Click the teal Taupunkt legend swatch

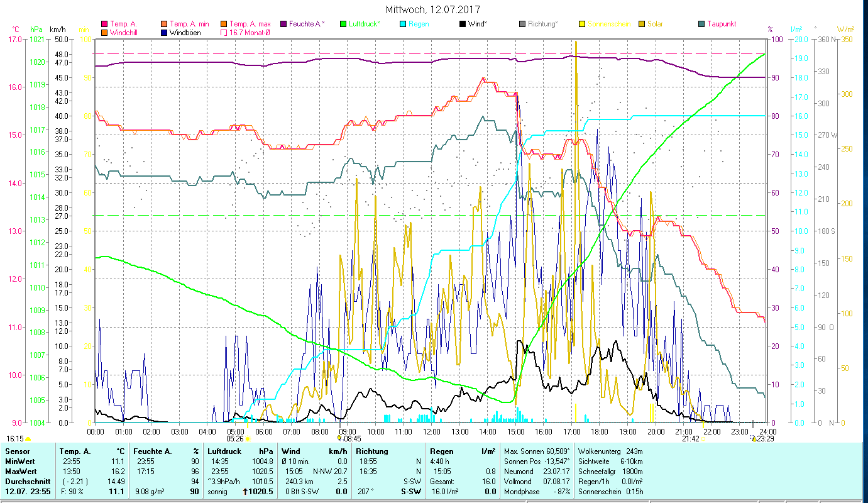click(701, 24)
